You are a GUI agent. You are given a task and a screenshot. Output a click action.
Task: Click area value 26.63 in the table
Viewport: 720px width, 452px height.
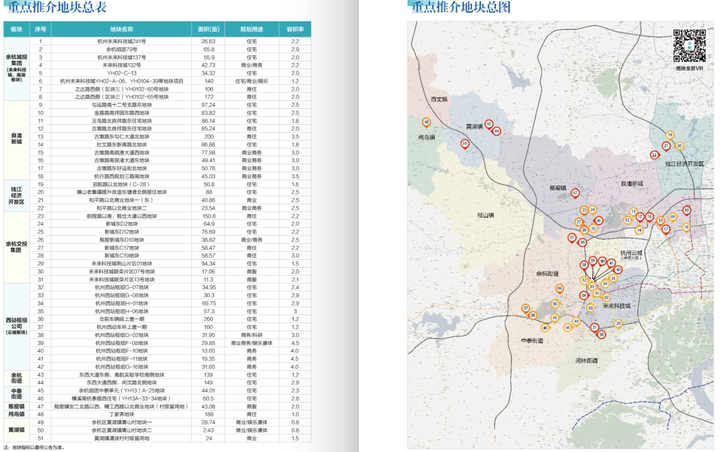(x=208, y=41)
